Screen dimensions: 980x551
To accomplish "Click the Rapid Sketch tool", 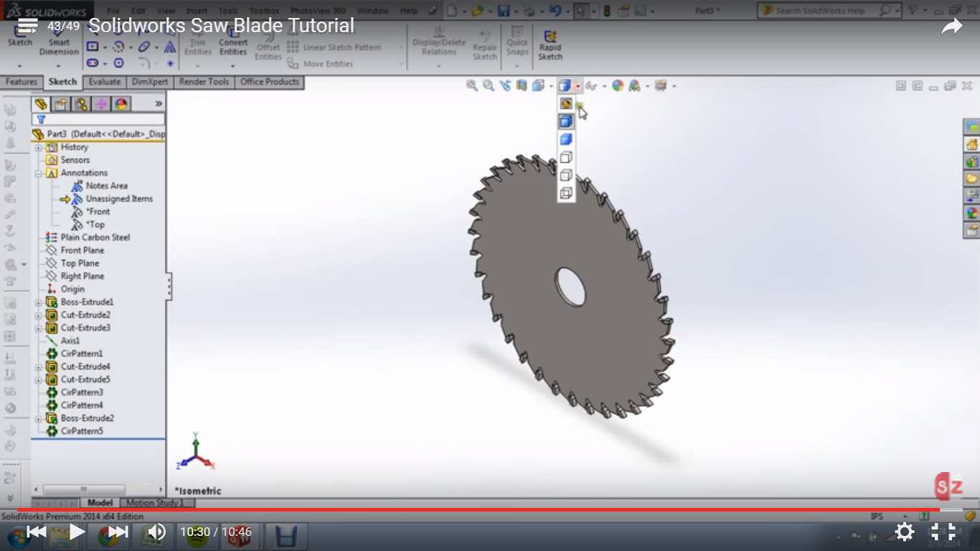I will point(550,44).
